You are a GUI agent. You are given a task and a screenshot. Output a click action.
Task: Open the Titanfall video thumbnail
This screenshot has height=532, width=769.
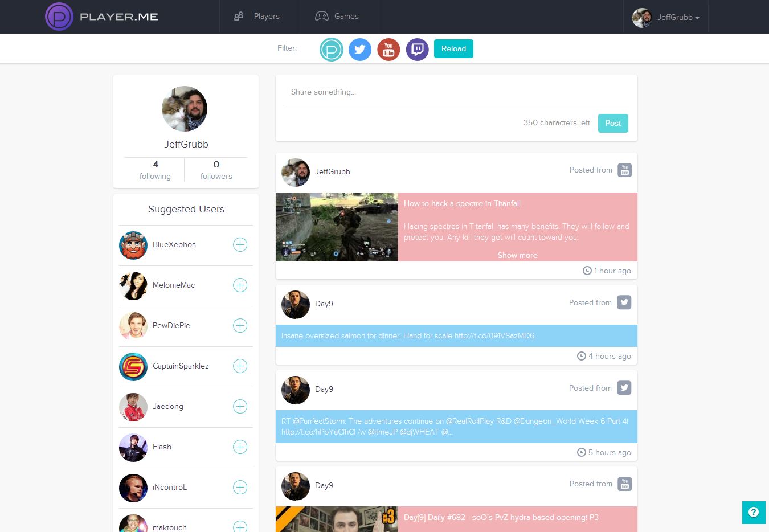pos(337,227)
